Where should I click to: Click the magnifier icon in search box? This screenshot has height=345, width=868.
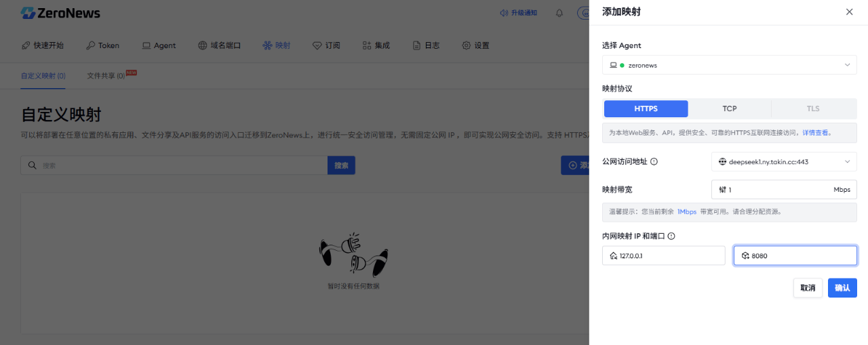(32, 165)
